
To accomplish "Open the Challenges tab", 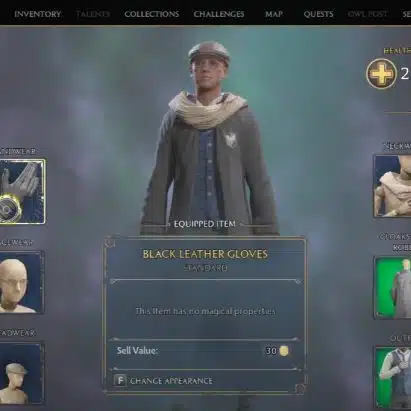I will 219,14.
